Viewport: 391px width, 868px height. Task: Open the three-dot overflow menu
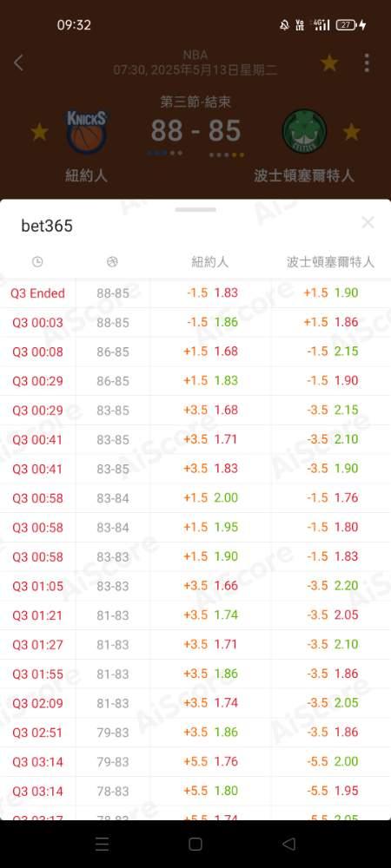(x=367, y=63)
